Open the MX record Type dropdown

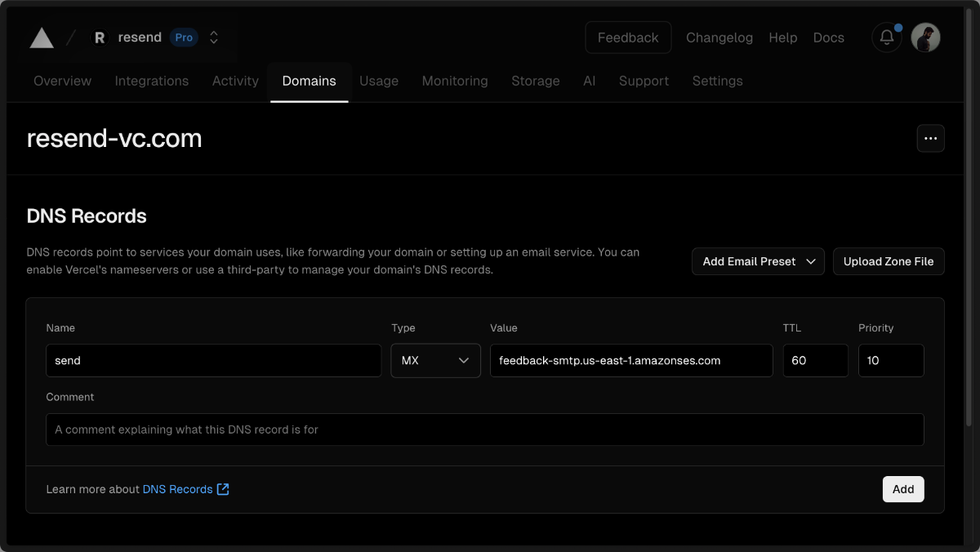coord(436,360)
